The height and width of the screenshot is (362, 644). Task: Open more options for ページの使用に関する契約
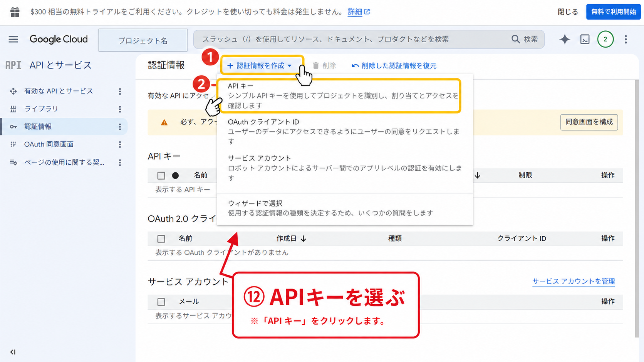click(x=120, y=162)
